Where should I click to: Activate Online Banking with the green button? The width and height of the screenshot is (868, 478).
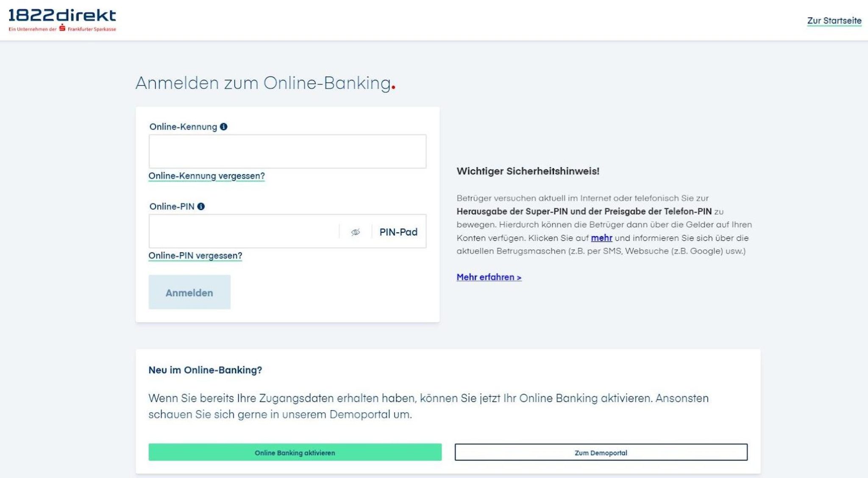295,452
